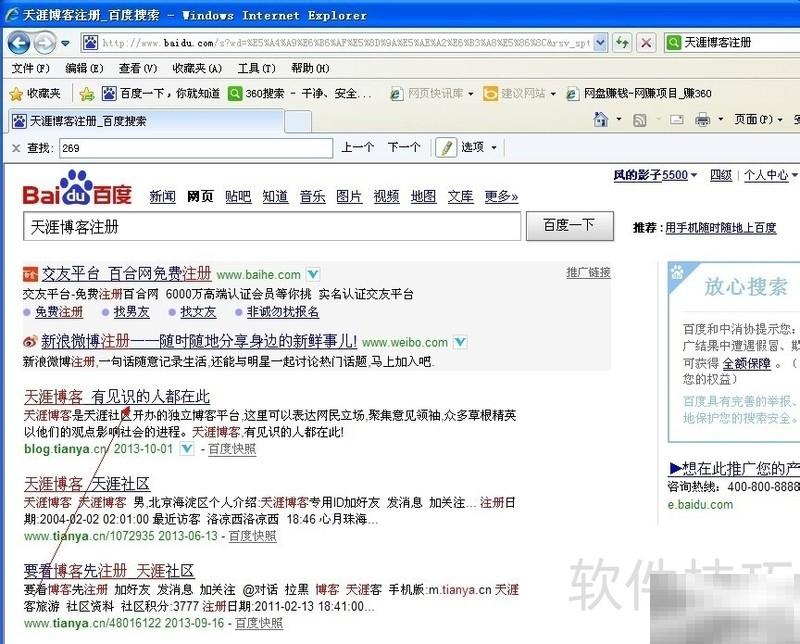Click the V verification icon beside www.baihe.com
Viewport: 800px width, 644px height.
(x=313, y=275)
